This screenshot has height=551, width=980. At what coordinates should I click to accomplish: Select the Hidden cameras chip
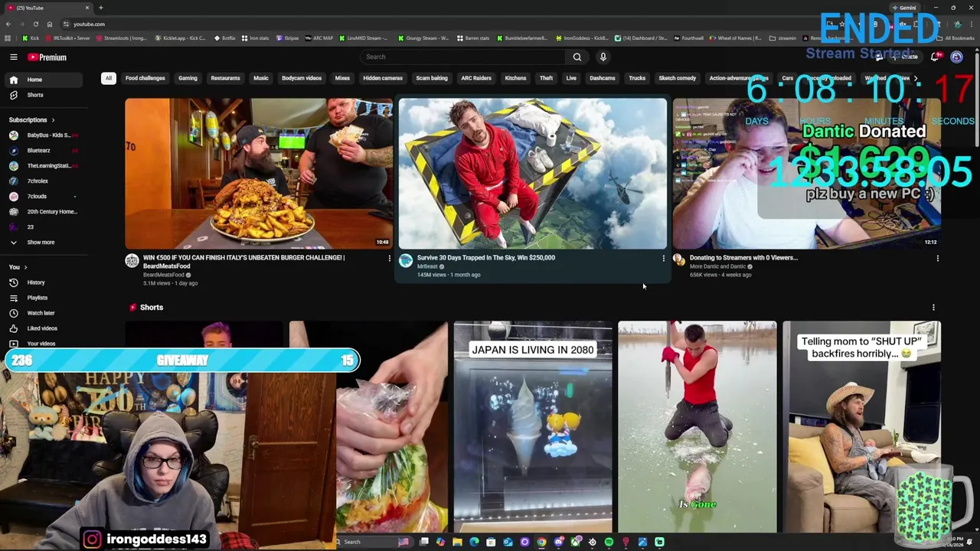(383, 78)
